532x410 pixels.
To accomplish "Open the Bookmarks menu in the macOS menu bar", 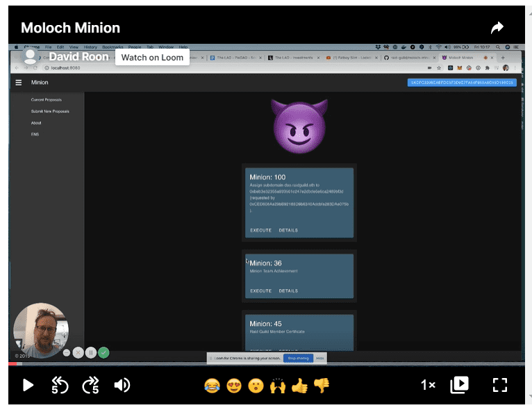I will 113,47.
